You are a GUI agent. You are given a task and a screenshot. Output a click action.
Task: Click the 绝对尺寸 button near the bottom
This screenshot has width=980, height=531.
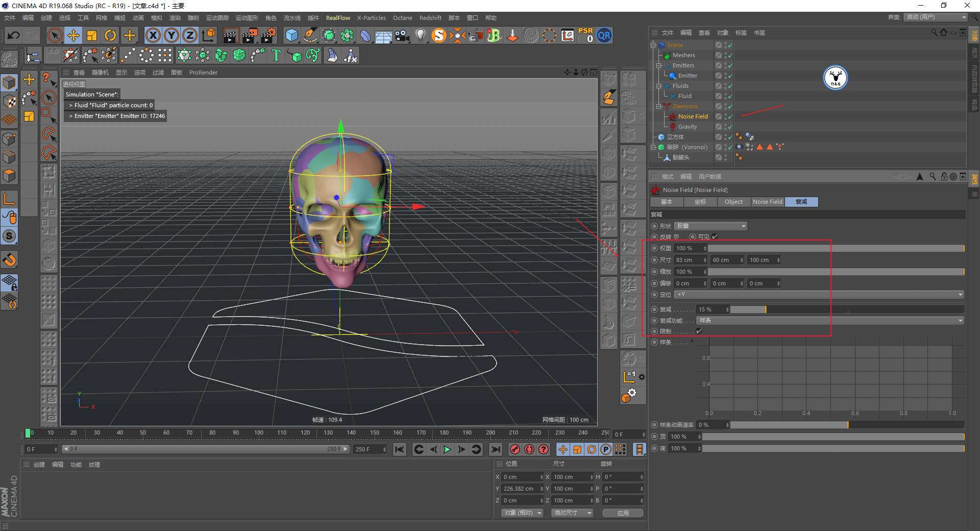pyautogui.click(x=572, y=513)
